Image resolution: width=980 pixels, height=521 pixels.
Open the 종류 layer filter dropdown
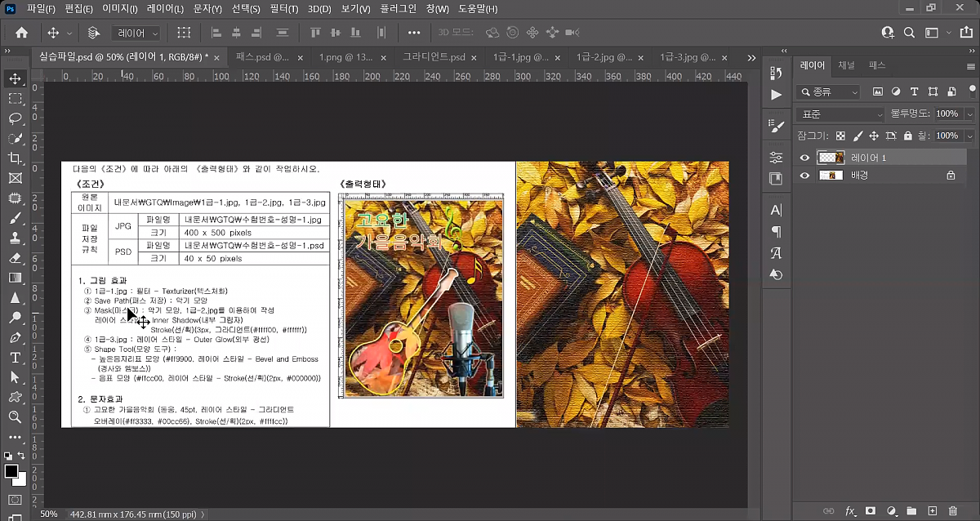[x=829, y=92]
